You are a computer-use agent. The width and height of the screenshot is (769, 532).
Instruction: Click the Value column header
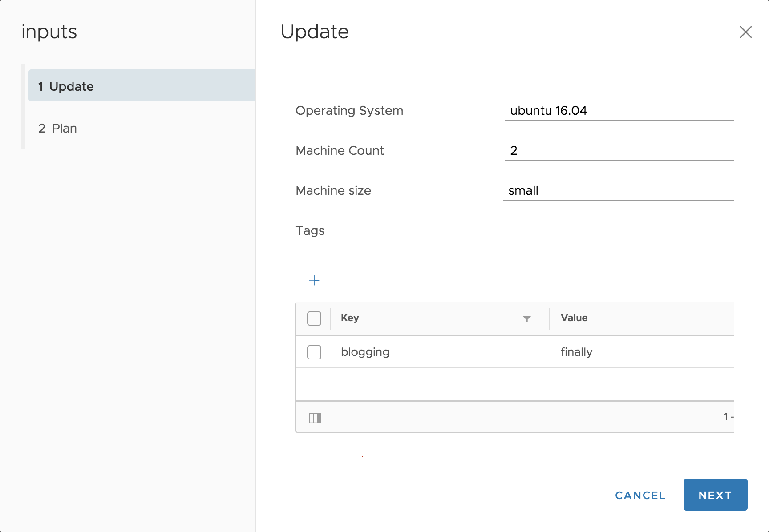(x=574, y=318)
